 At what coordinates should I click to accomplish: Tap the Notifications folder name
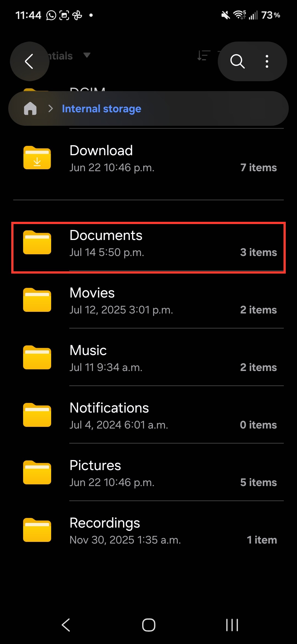109,408
